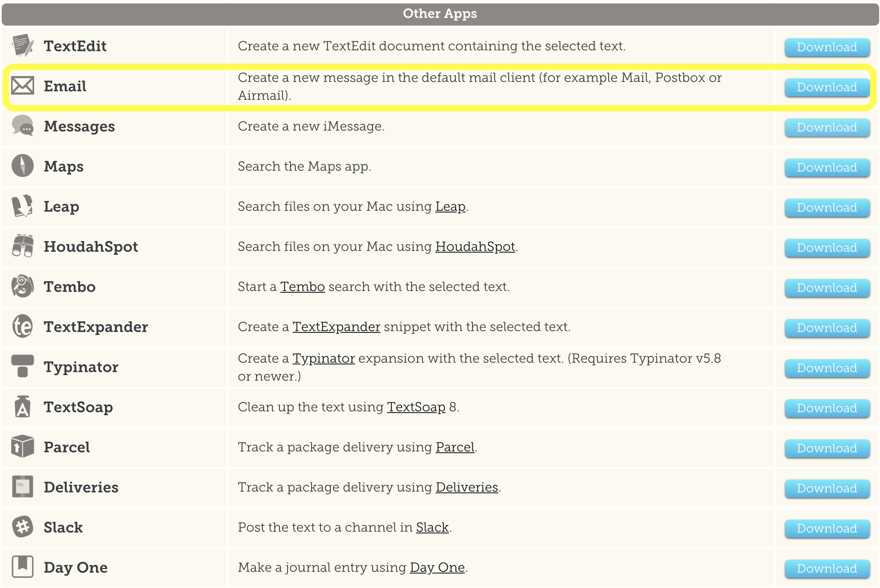Click the TextEdit document icon

pos(23,46)
